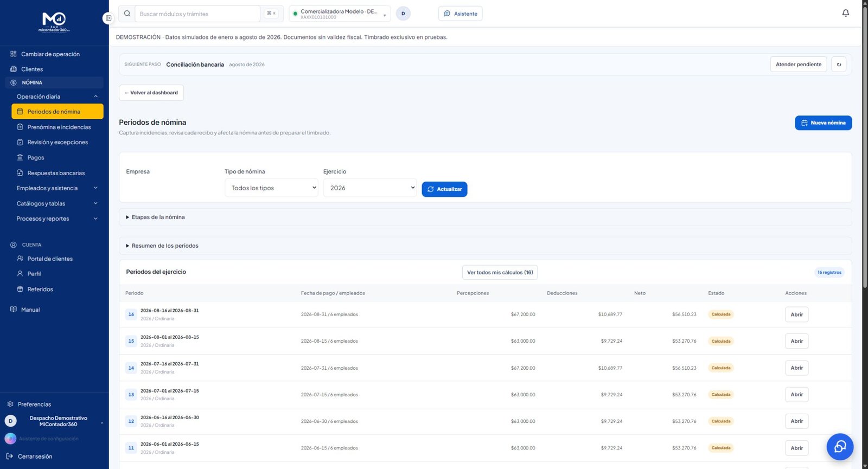Expand Catálogos y tablas menu
The height and width of the screenshot is (469, 868).
coord(57,203)
